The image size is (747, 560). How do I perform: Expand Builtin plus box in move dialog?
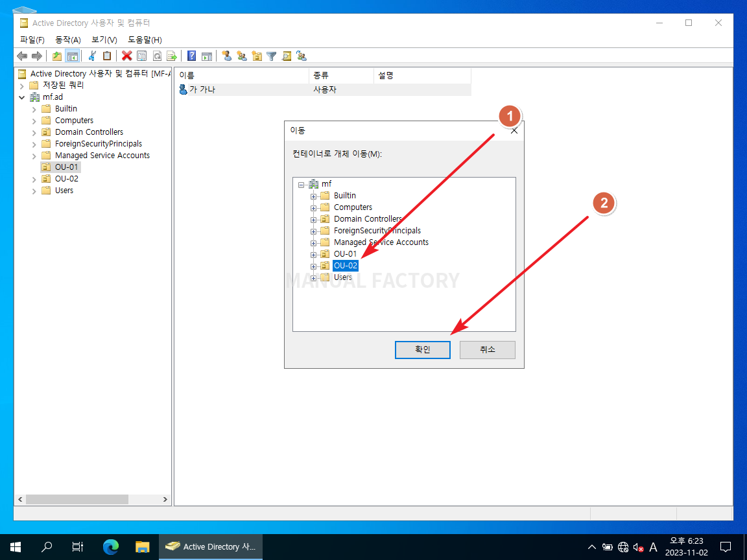[313, 196]
